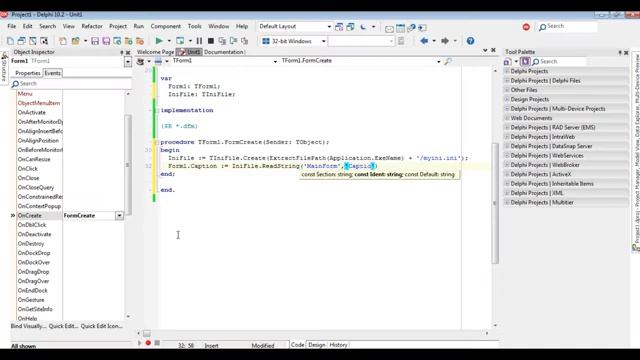Viewport: 640px width, 360px height.
Task: Click IDE Insight search box at top
Action: (567, 27)
